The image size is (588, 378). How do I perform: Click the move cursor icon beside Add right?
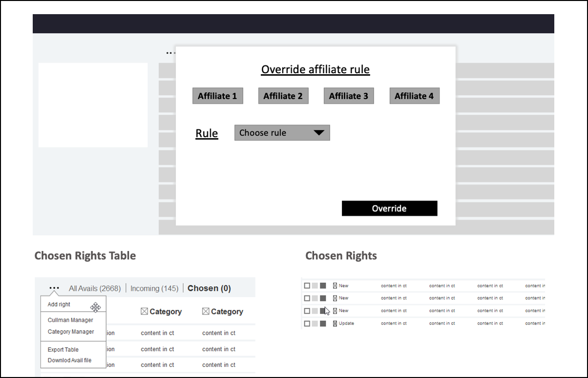(95, 307)
